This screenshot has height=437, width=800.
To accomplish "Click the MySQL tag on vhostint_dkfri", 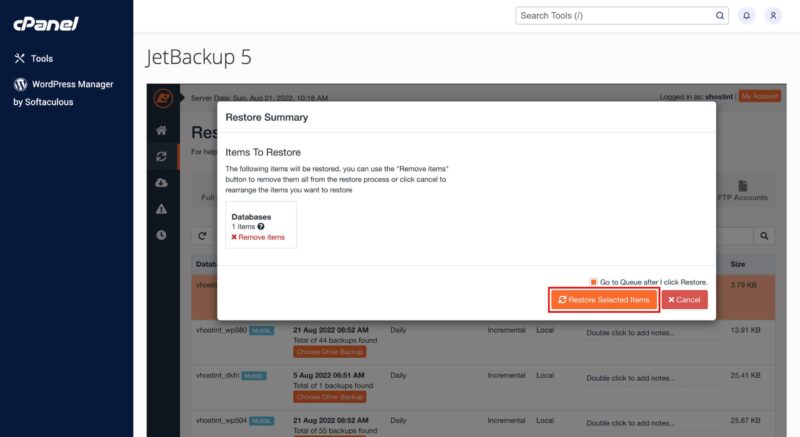I will coord(254,376).
